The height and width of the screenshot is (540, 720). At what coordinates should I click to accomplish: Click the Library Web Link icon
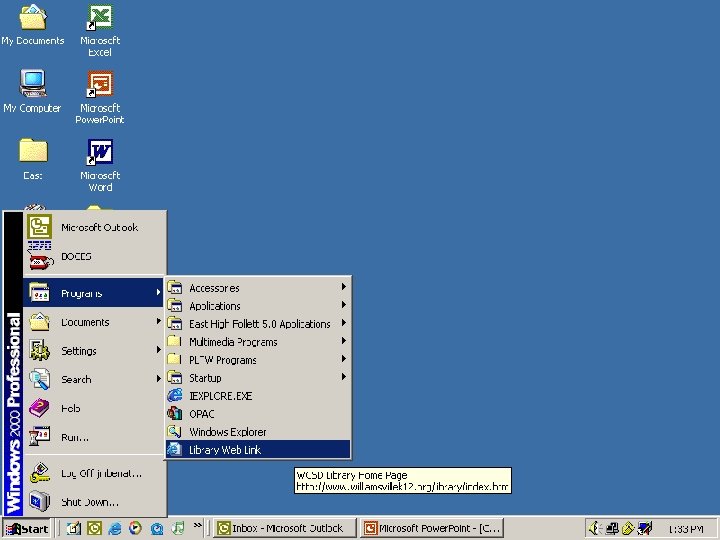tap(174, 449)
